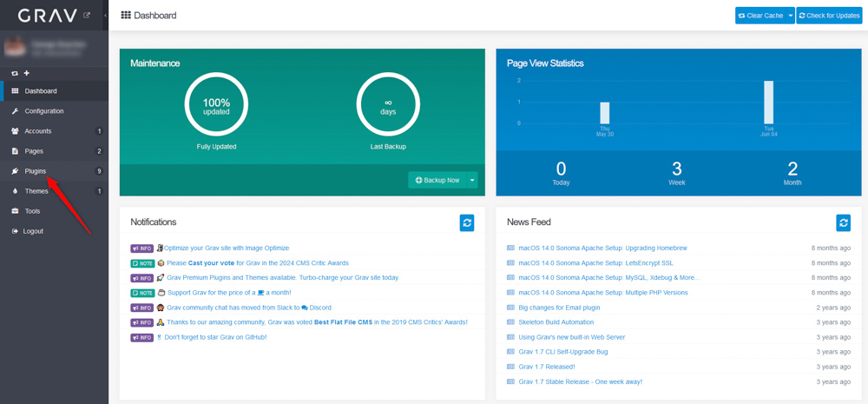Screen dimensions: 868x404
Task: Click the Logout exit icon
Action: point(15,231)
